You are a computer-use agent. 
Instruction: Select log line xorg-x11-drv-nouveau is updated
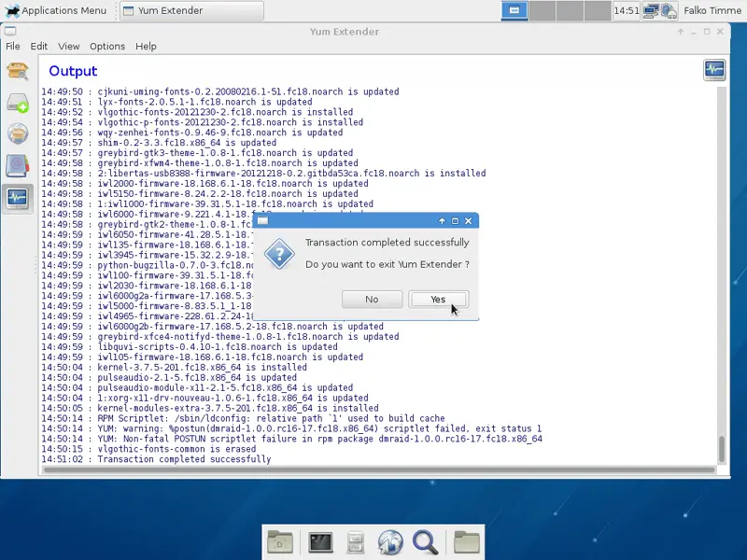(x=204, y=398)
